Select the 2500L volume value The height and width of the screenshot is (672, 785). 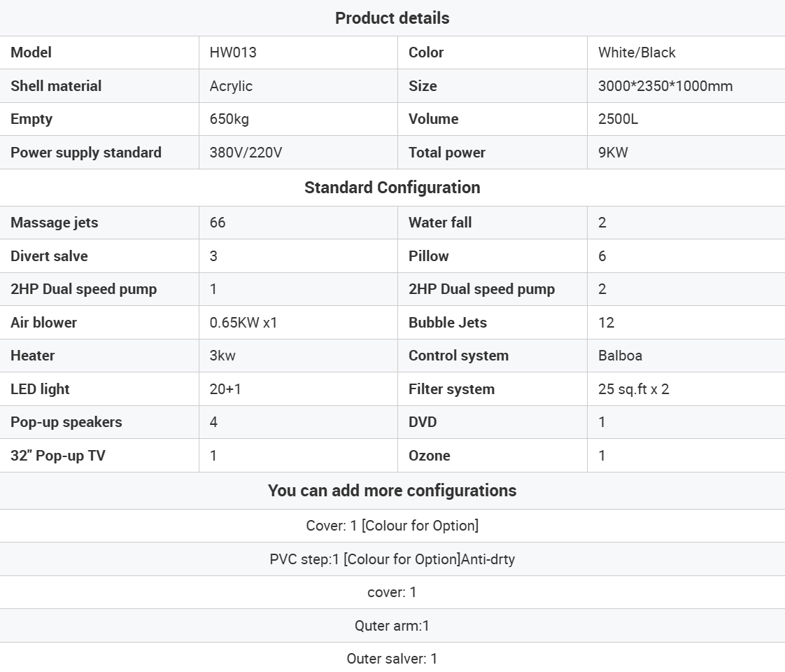[618, 119]
